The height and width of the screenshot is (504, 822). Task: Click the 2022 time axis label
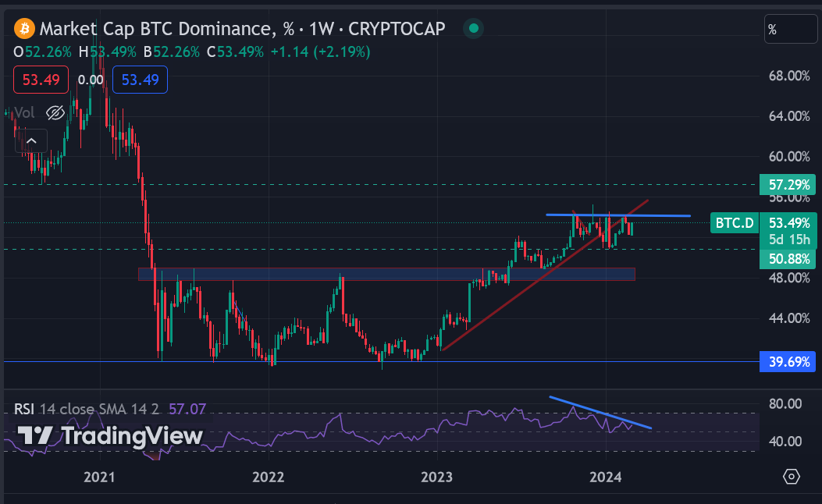(x=268, y=477)
